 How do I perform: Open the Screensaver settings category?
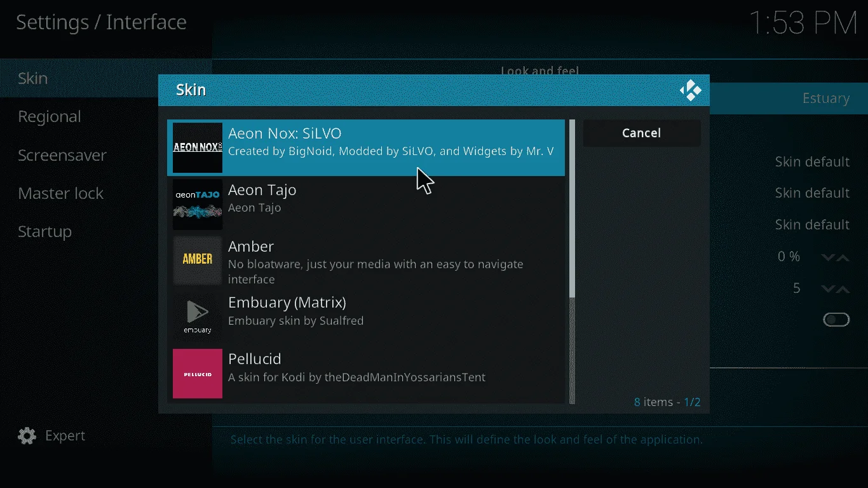(x=106, y=155)
